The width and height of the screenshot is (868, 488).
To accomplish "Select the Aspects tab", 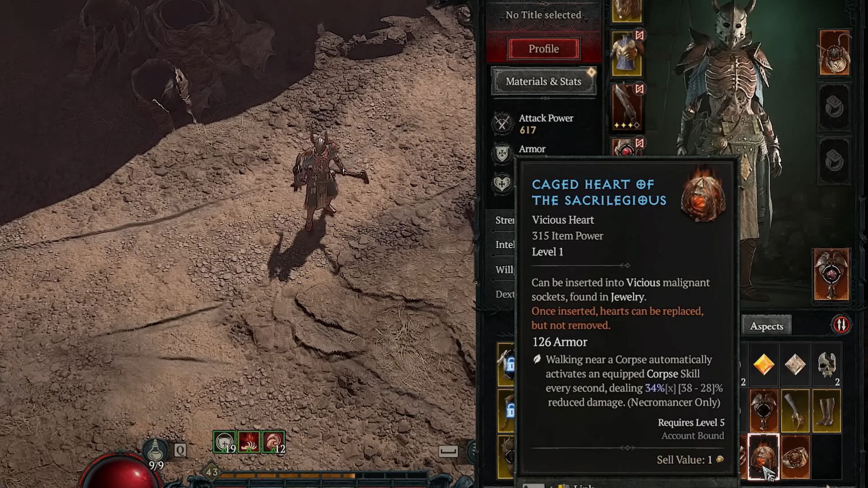I will pos(767,325).
